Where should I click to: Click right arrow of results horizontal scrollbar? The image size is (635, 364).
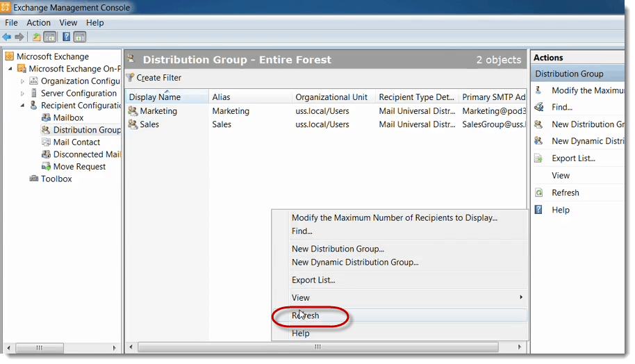(520, 347)
